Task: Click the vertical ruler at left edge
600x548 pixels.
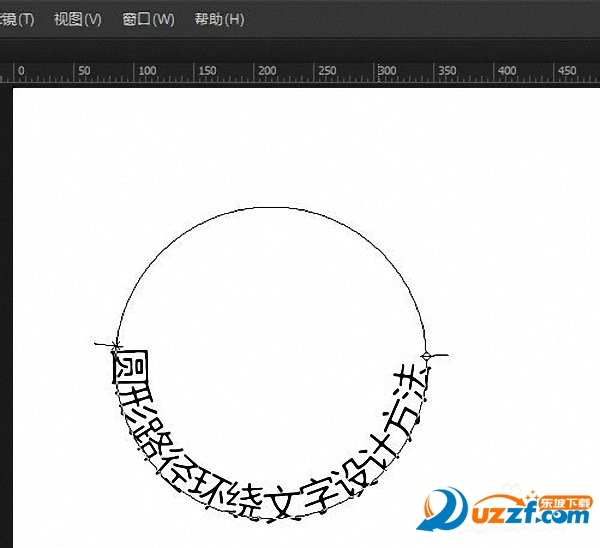Action: pos(5,300)
